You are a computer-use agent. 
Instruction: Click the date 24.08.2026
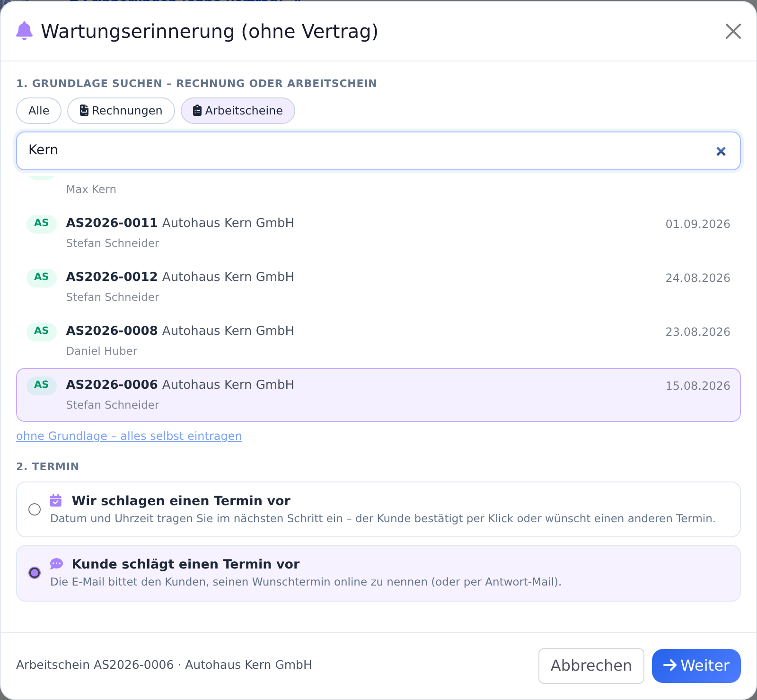click(x=698, y=278)
